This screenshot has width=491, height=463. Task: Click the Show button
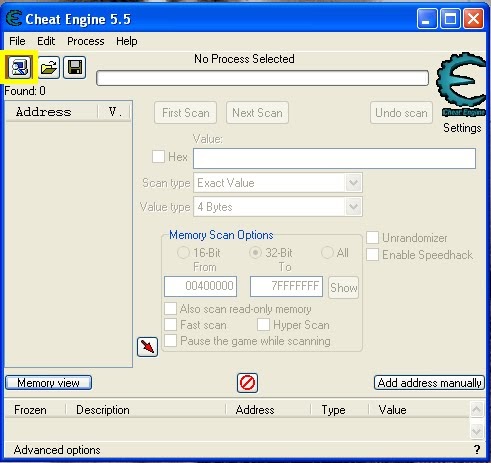(344, 287)
